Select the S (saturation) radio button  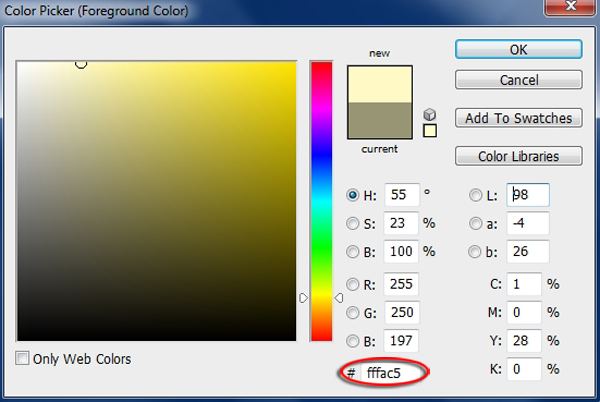coord(352,223)
